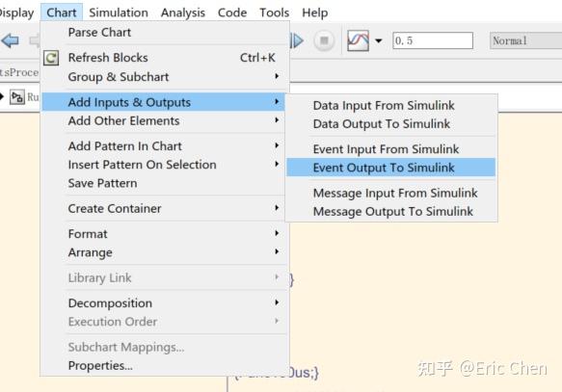Choose Data Input From Simulink
Screen dimensions: 562x392
coord(391,105)
